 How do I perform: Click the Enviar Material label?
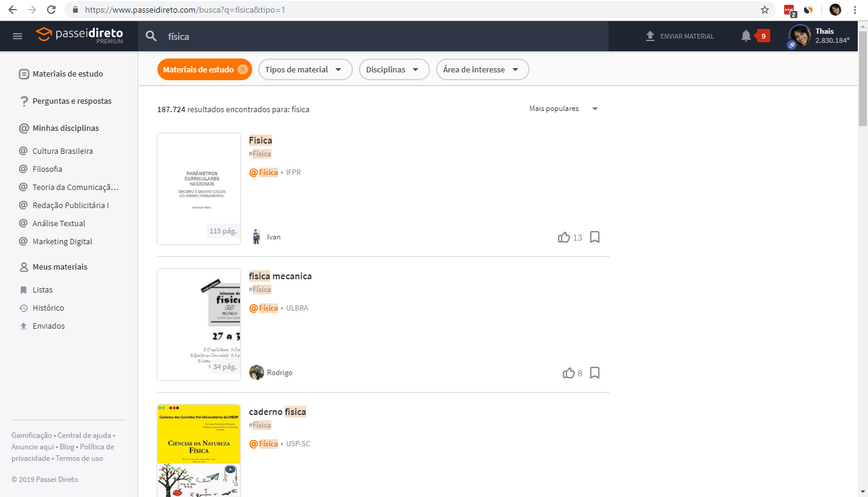[687, 36]
